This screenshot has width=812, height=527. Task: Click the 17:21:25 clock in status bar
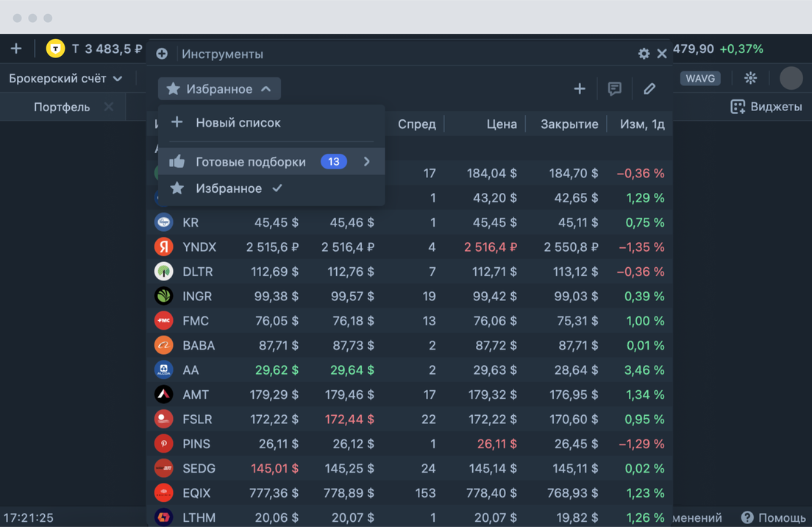29,517
